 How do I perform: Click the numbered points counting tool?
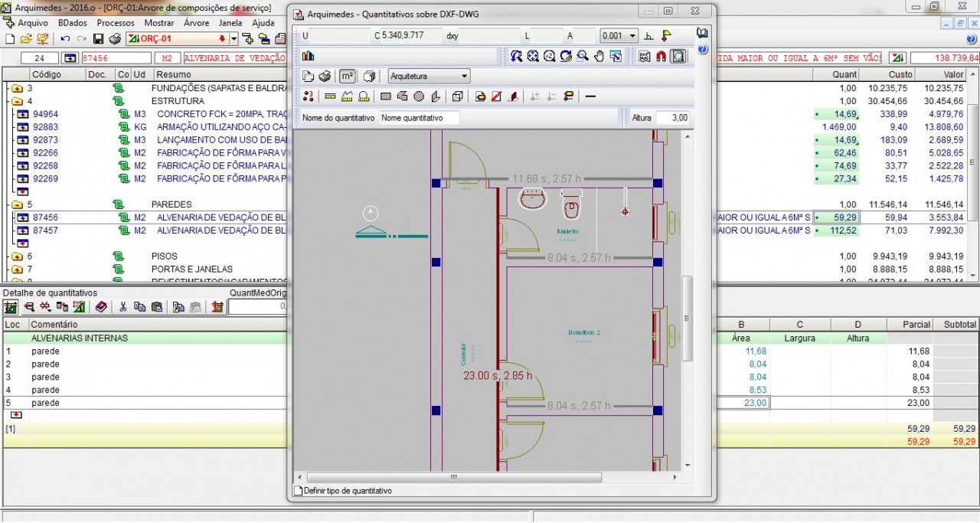[x=308, y=96]
